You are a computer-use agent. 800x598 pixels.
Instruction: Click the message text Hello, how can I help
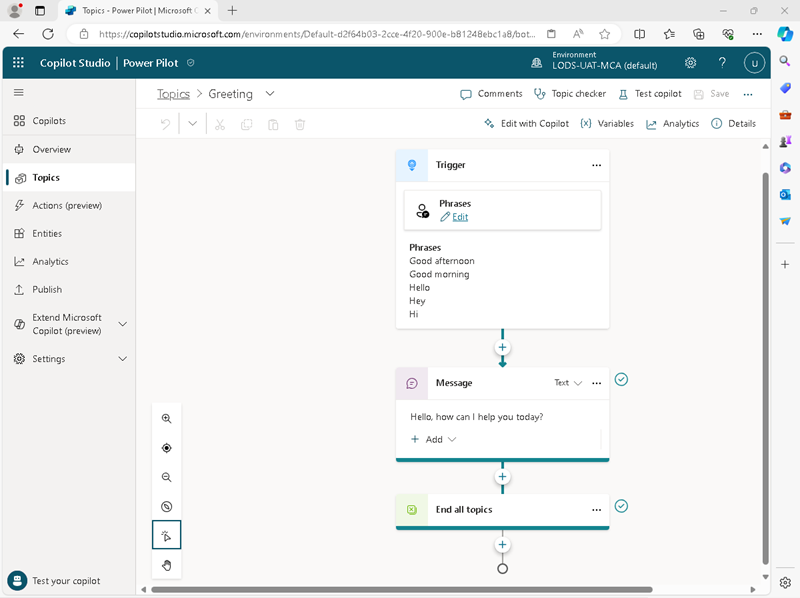click(x=477, y=417)
